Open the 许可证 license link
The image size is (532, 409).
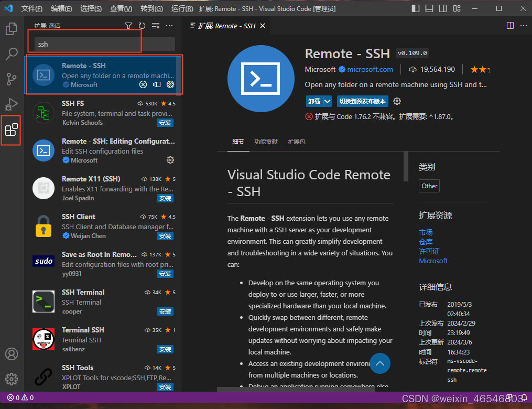pos(429,251)
